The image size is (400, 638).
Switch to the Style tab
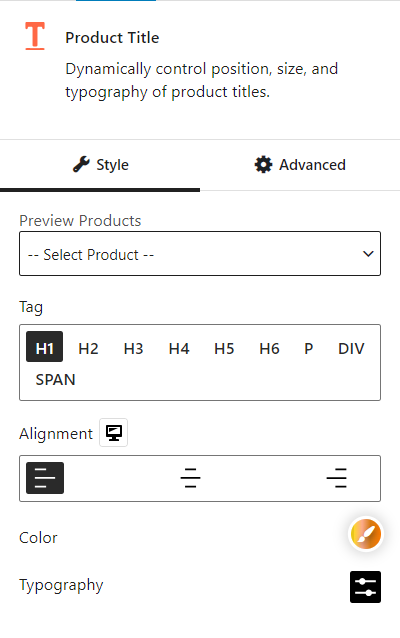[100, 165]
